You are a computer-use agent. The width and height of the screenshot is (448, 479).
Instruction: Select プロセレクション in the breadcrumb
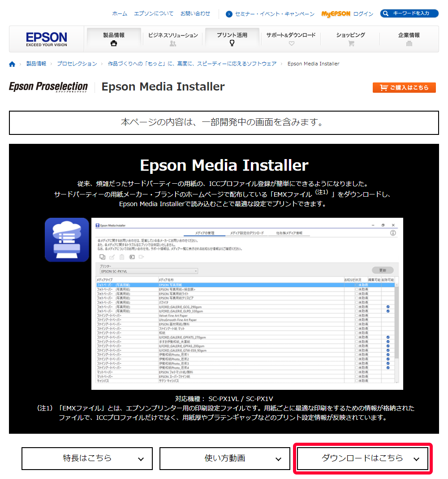click(77, 64)
